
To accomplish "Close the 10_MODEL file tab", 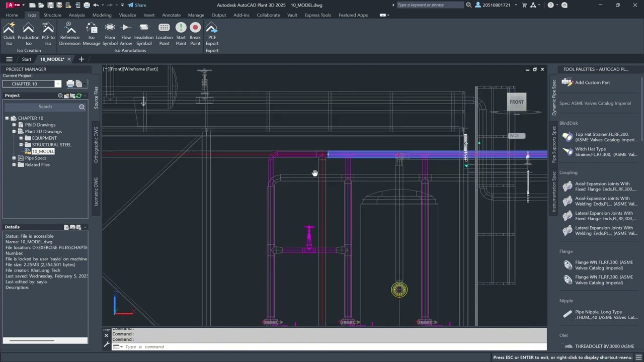I will 69,59.
